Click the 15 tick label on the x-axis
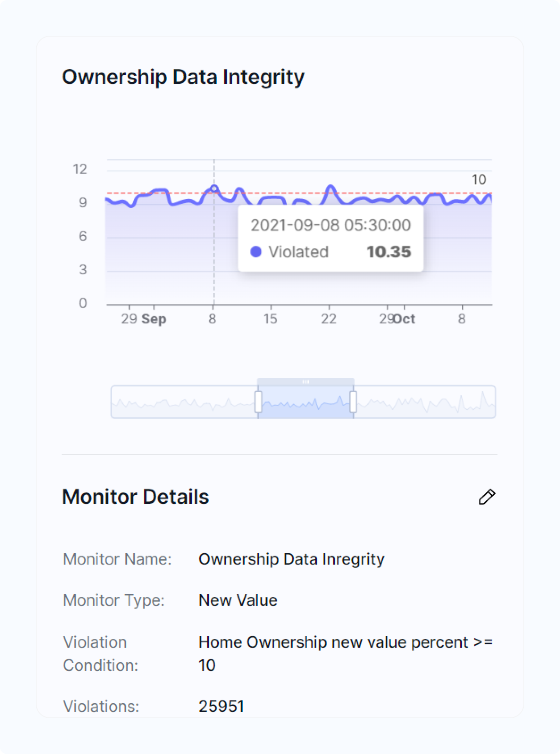The image size is (560, 754). coord(270,319)
